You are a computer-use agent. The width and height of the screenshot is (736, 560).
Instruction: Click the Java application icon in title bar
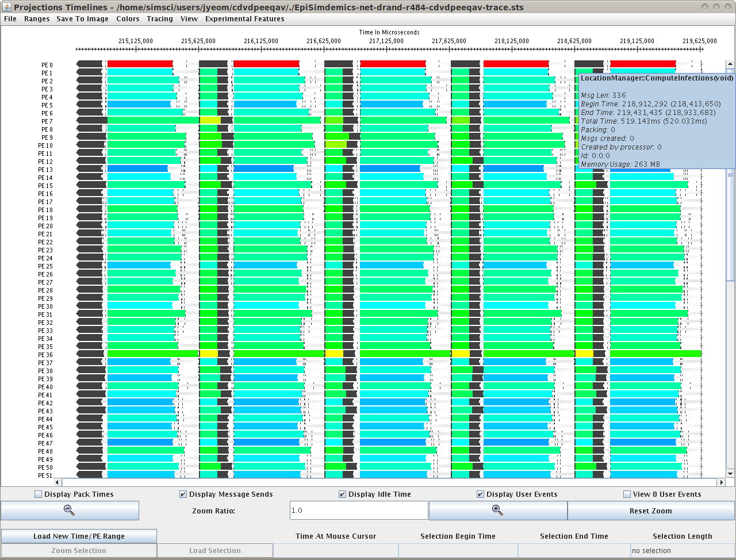7,7
